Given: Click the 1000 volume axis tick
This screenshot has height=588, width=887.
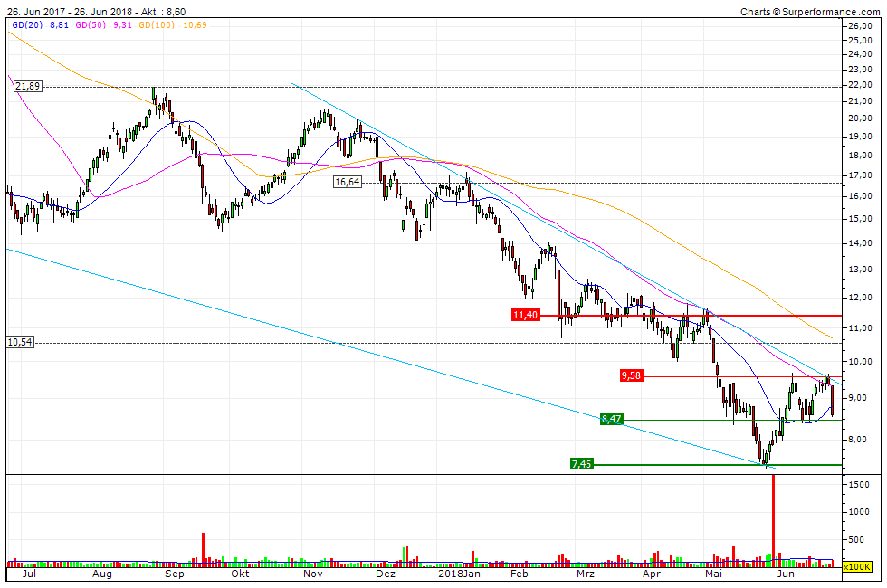Looking at the screenshot, I should tap(859, 512).
